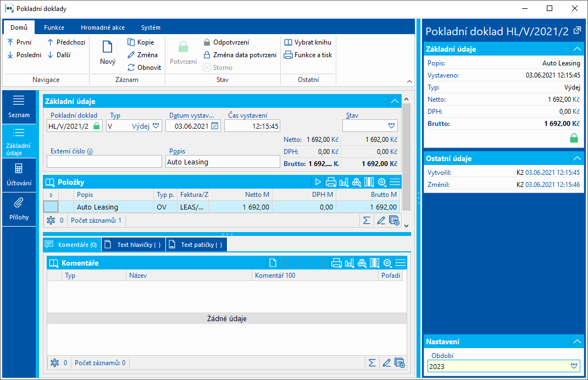
Task: Click scroll up arrow of main form scrollbar
Action: pyautogui.click(x=406, y=99)
